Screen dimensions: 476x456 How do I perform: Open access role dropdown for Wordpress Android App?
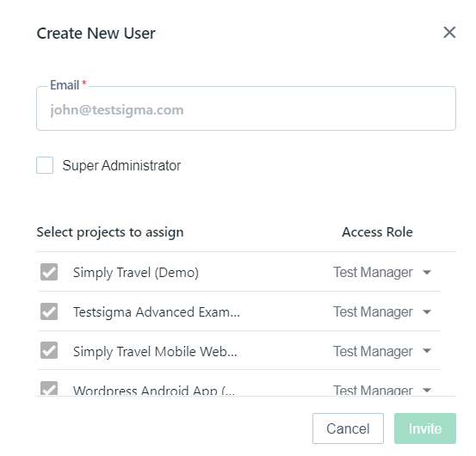coord(382,390)
